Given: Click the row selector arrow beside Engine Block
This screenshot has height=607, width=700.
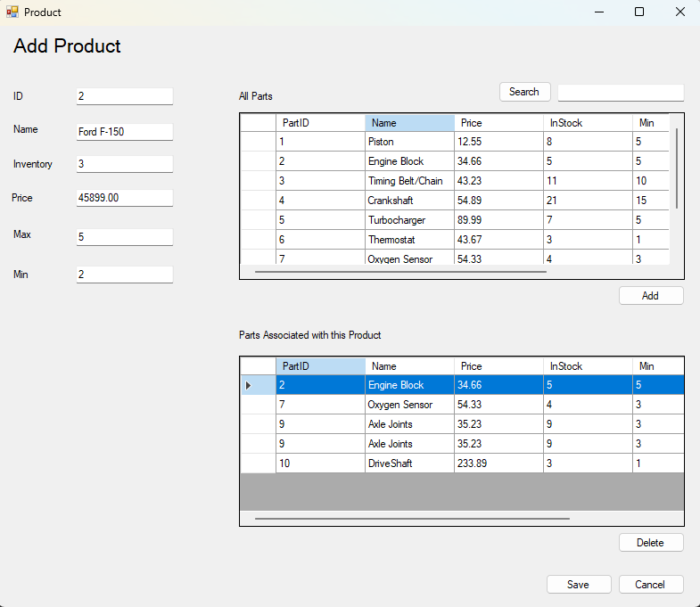Looking at the screenshot, I should pyautogui.click(x=249, y=385).
